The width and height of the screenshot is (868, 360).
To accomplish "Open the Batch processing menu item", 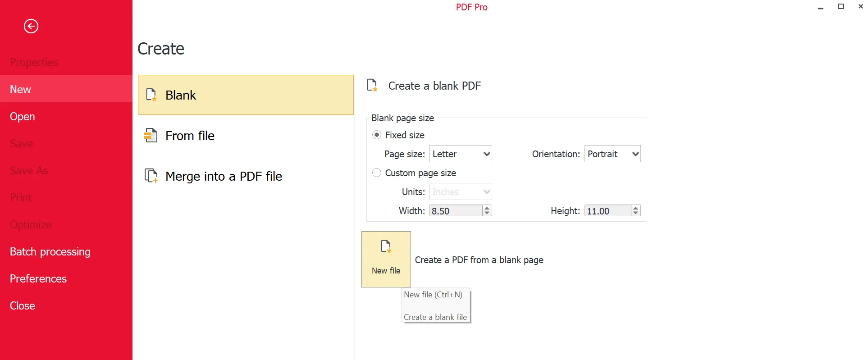I will (50, 251).
